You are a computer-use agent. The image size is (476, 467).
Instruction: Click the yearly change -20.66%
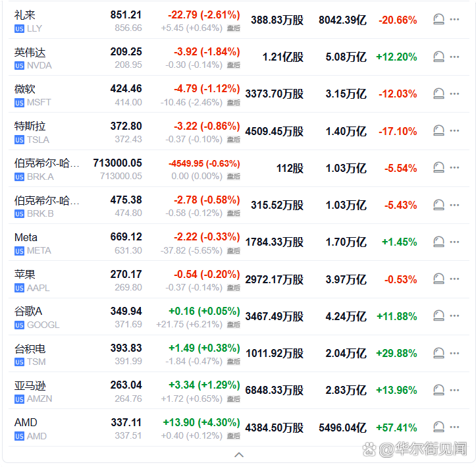[398, 20]
